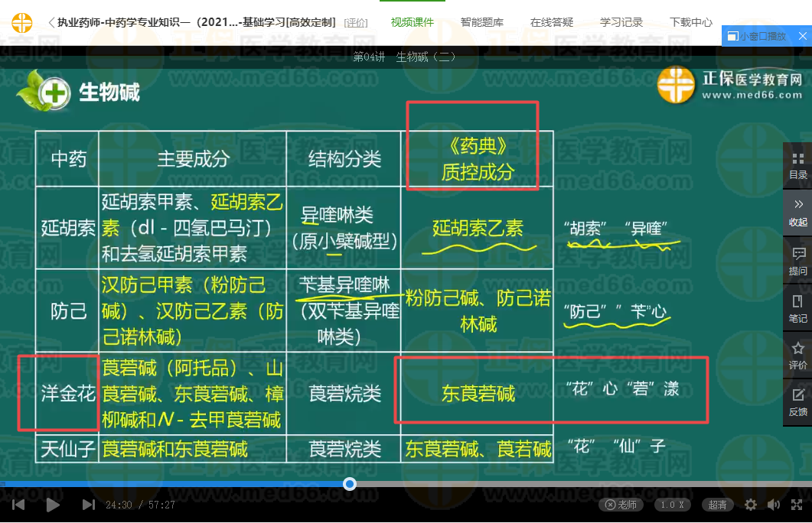Open the 目录 catalog panel
Image resolution: width=812 pixels, height=523 pixels.
pos(797,165)
